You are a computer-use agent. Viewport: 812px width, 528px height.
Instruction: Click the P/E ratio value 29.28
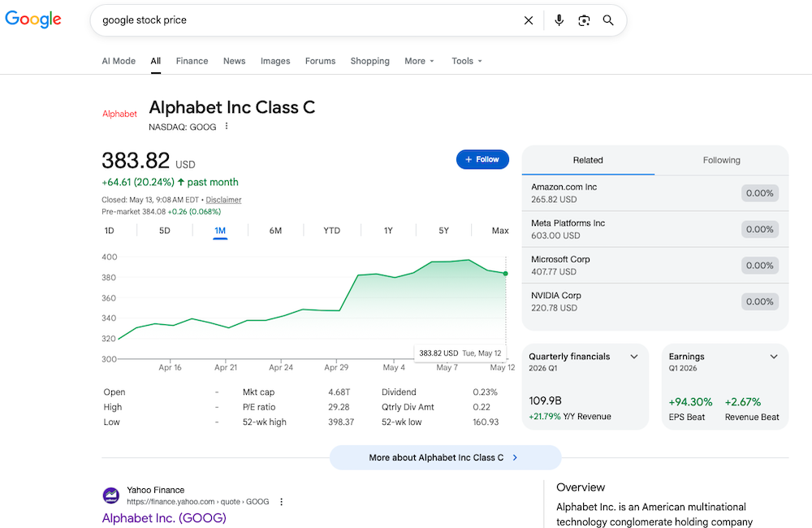coord(339,407)
